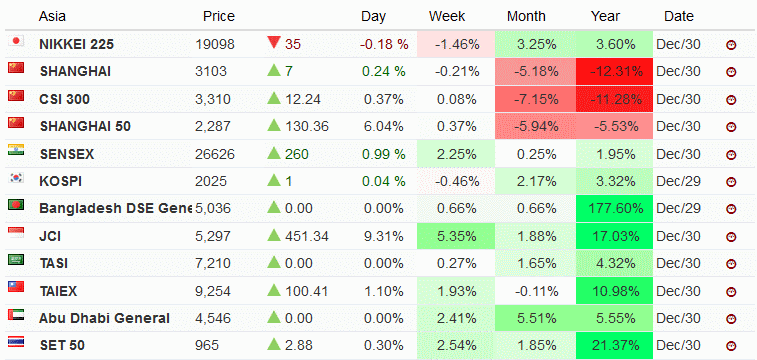Click the Taiwan flag beside TAIEX
Screen dimensions: 757x360
click(16, 287)
